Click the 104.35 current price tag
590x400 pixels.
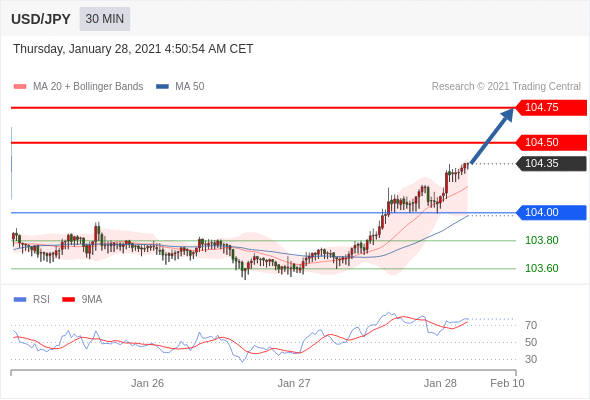coord(551,164)
